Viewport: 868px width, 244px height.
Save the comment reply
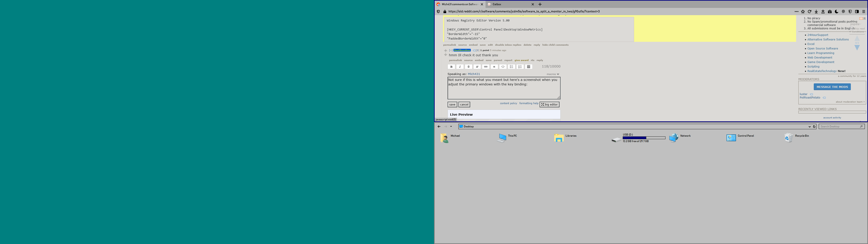pos(452,104)
